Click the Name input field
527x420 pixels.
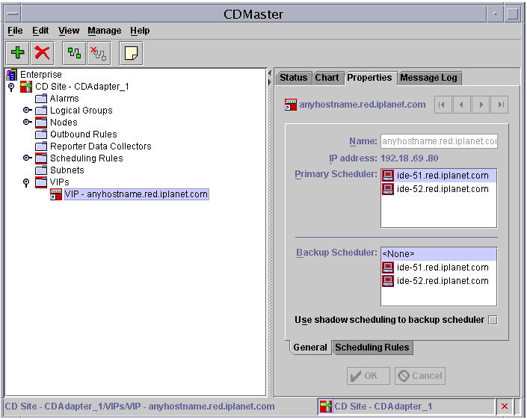[x=439, y=141]
